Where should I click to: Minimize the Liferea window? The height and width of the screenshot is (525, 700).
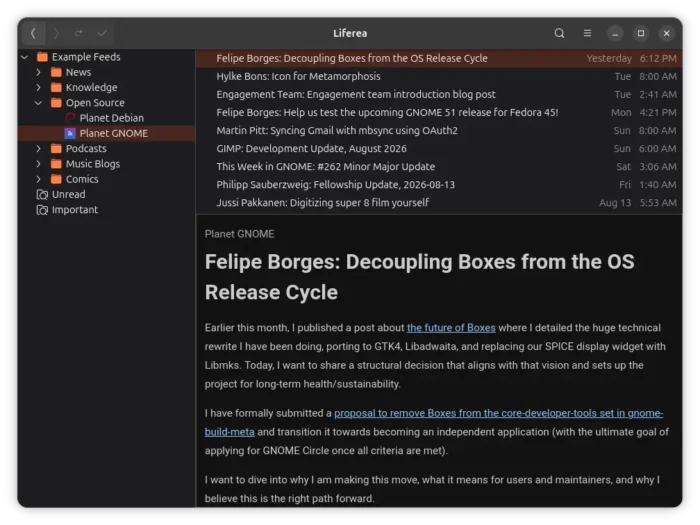615,33
